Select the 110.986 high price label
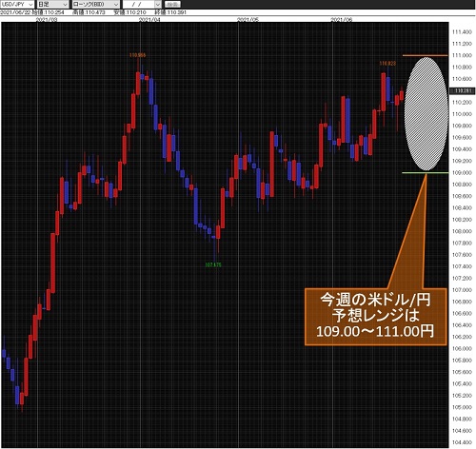Image resolution: width=476 pixels, height=449 pixels. point(137,55)
